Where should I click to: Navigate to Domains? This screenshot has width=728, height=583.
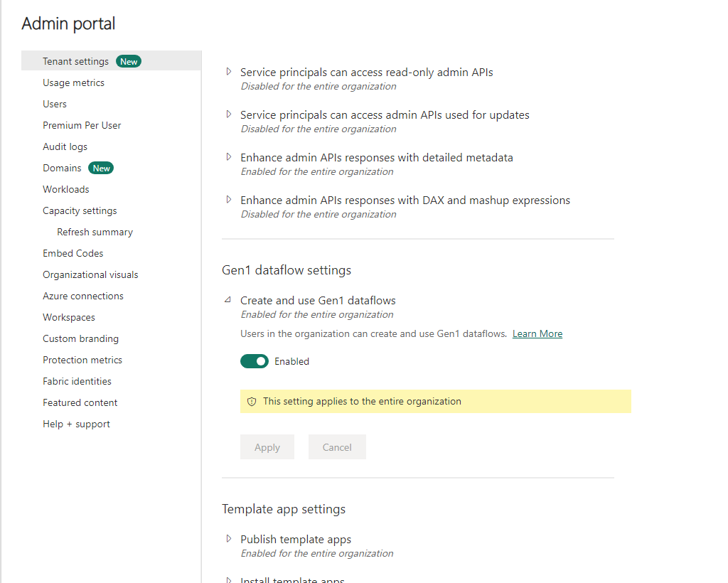click(x=62, y=168)
